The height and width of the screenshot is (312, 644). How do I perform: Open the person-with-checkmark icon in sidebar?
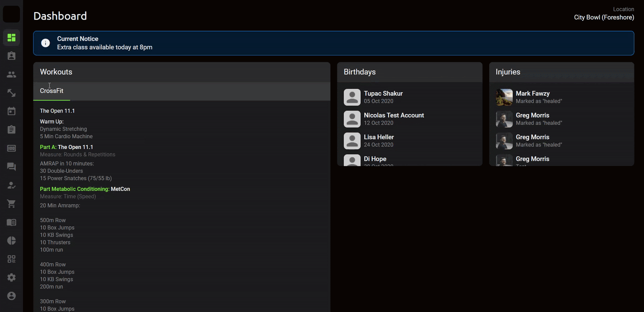(11, 185)
